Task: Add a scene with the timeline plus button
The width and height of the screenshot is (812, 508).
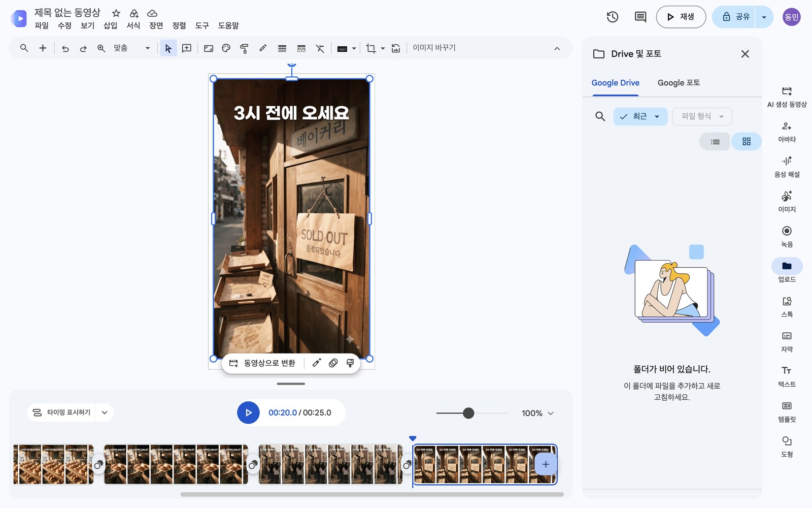Action: point(546,464)
